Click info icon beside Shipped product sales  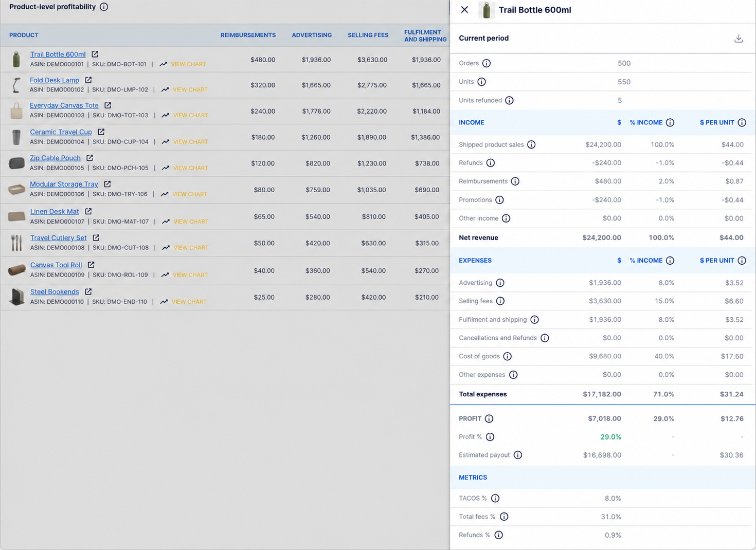coord(531,144)
